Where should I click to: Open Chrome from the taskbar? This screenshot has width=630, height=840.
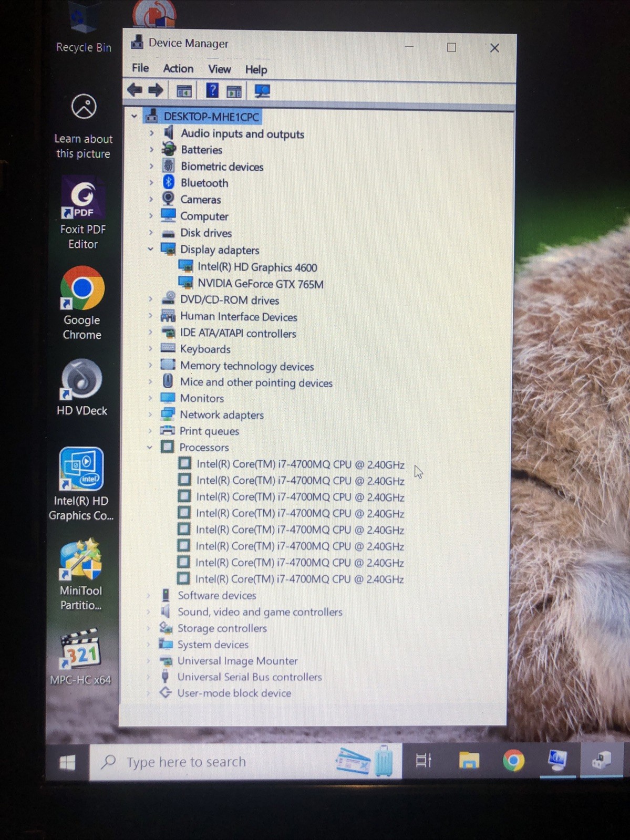[x=513, y=760]
